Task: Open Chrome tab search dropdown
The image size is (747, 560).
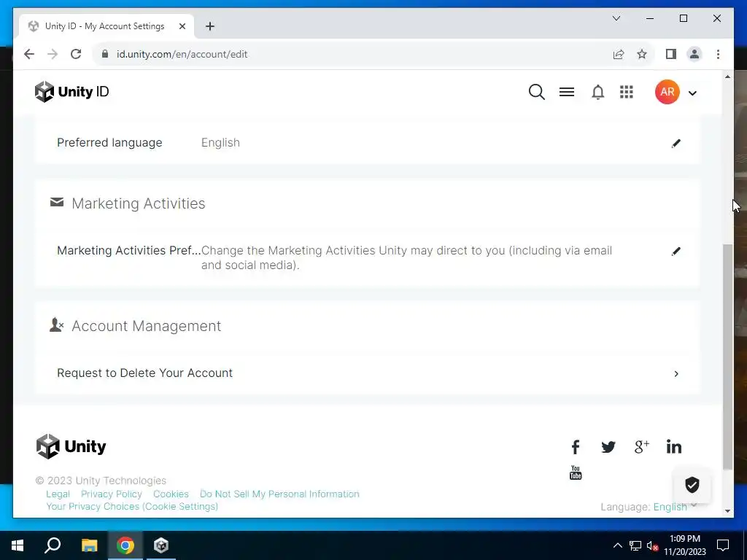Action: click(x=616, y=18)
